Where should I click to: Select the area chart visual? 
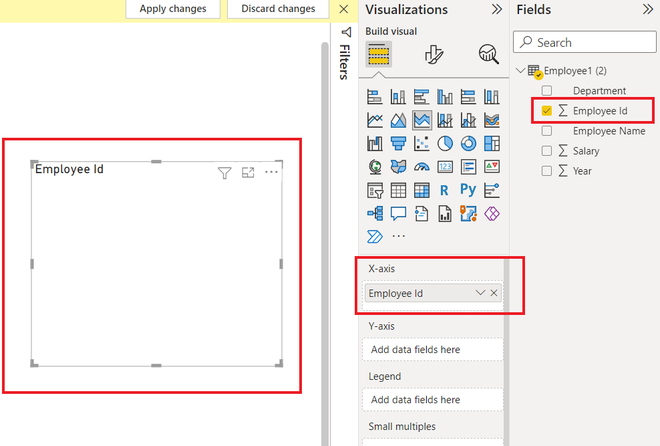pyautogui.click(x=398, y=120)
